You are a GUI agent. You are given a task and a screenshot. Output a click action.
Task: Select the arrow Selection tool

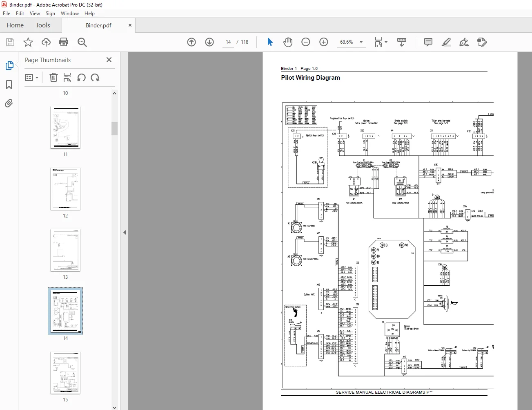pos(270,42)
